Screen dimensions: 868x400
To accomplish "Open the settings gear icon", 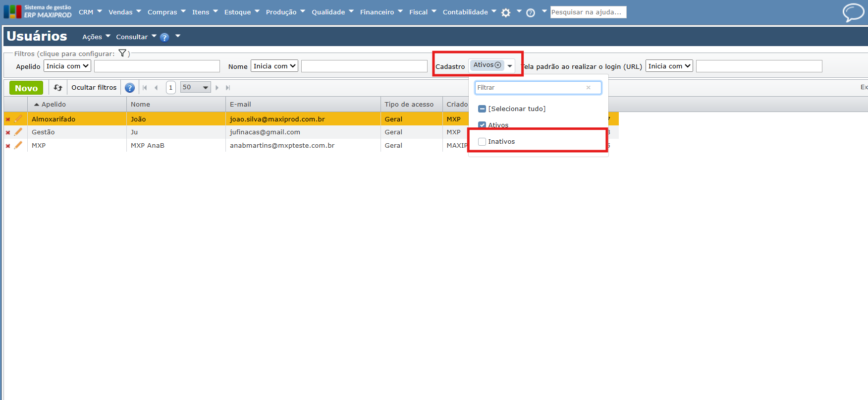I will click(505, 13).
